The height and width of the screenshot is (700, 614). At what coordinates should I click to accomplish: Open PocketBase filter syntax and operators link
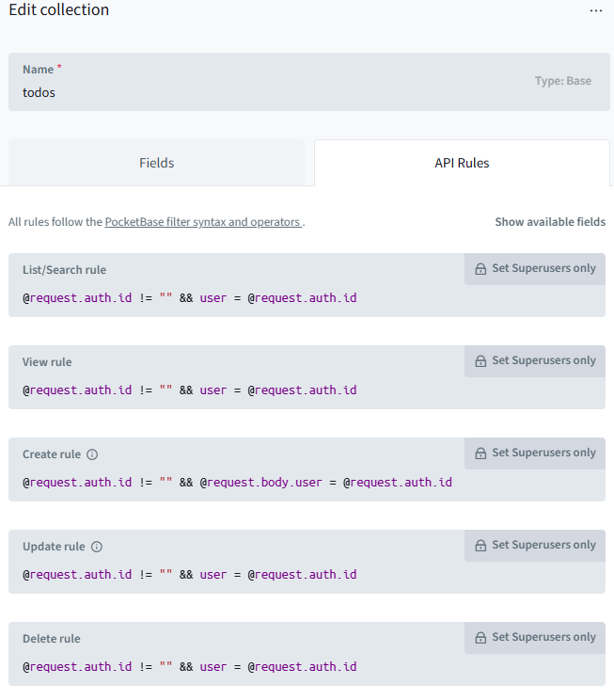203,222
